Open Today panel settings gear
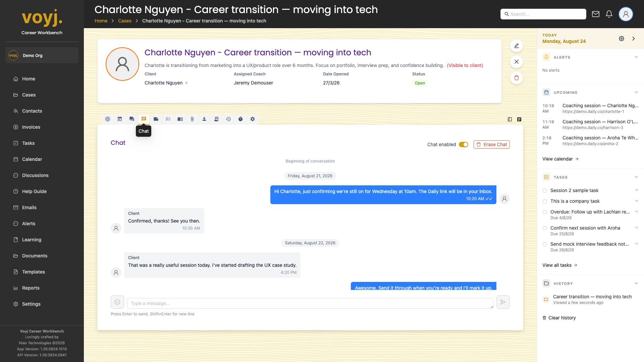644x362 pixels. 622,39
